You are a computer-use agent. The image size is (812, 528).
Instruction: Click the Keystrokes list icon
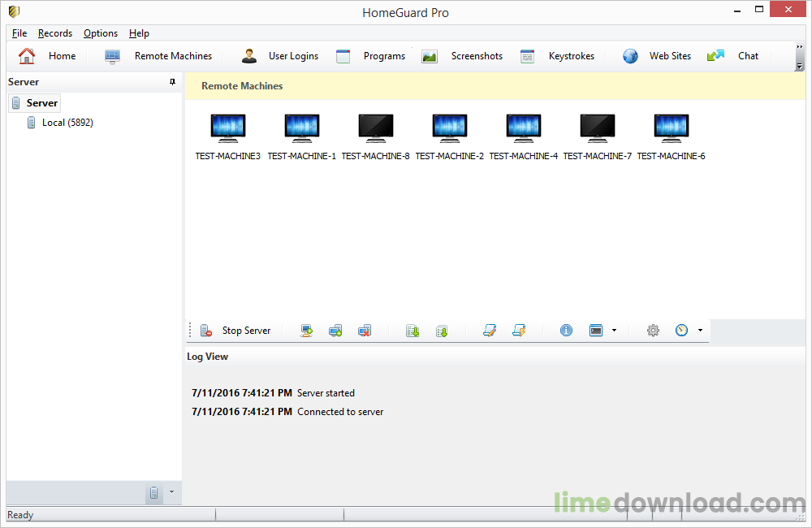pyautogui.click(x=527, y=57)
